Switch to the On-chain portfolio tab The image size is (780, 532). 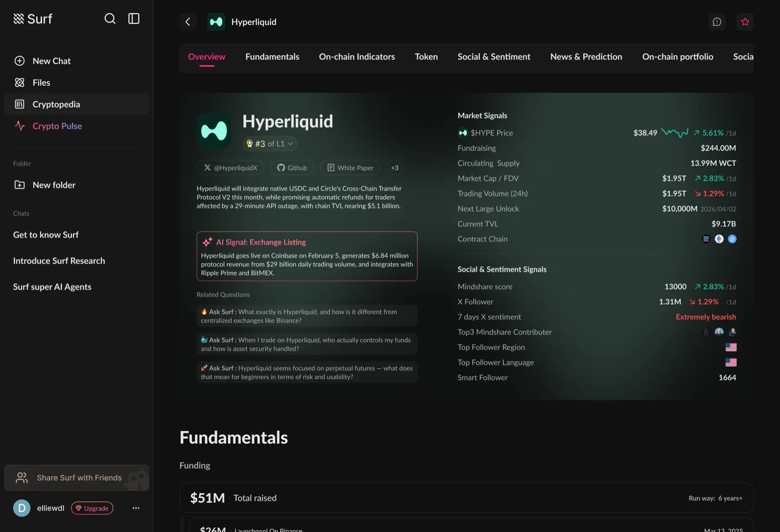[678, 57]
